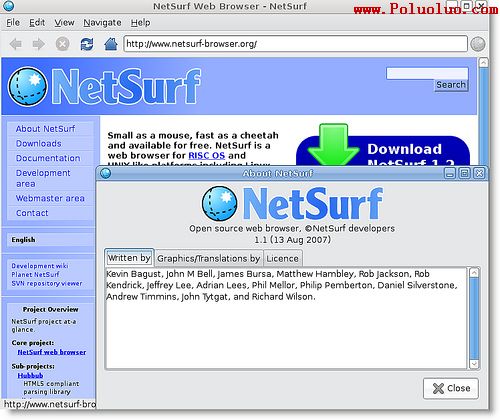The width and height of the screenshot is (500, 420).
Task: Click the green Download arrow graphic
Action: click(333, 145)
